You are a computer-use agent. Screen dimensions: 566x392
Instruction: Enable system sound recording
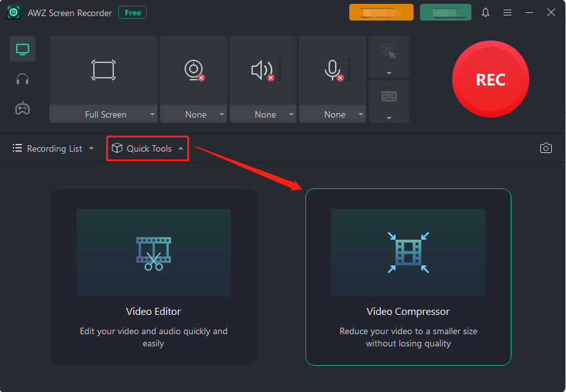(262, 69)
